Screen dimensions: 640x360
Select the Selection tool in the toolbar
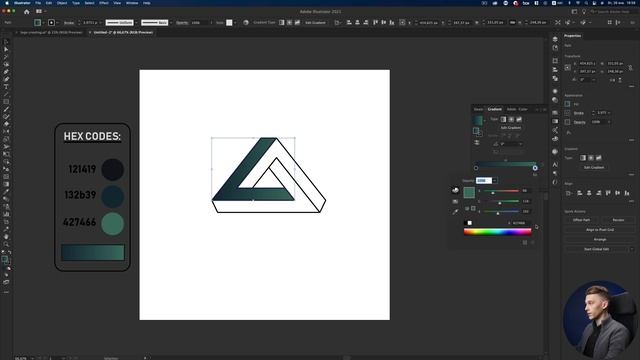(6, 42)
